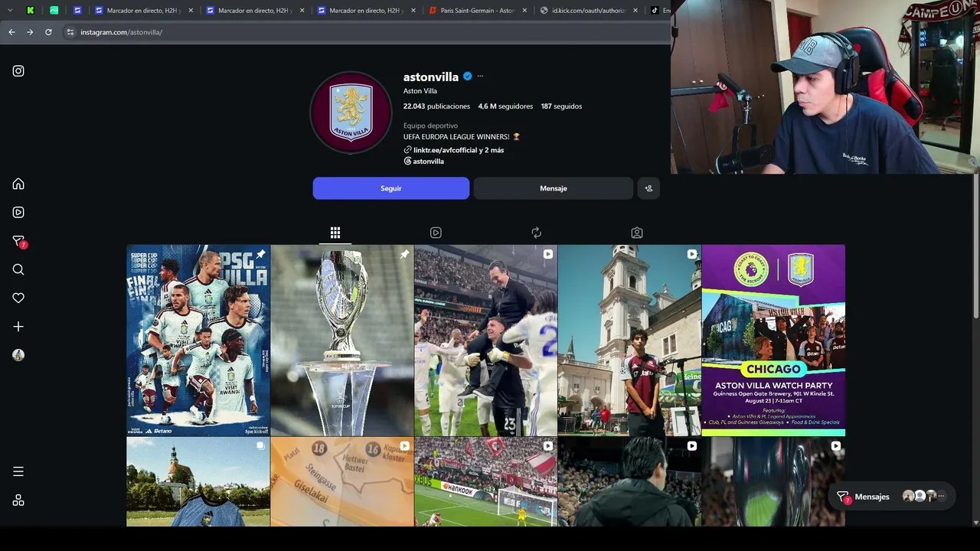
Task: Open the astonvilla Threads link
Action: coord(424,161)
